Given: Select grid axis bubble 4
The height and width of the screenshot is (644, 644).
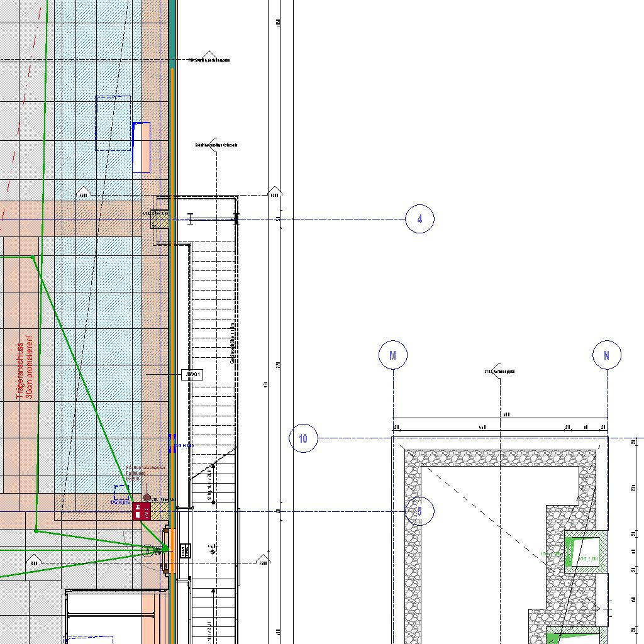Looking at the screenshot, I should [x=419, y=219].
